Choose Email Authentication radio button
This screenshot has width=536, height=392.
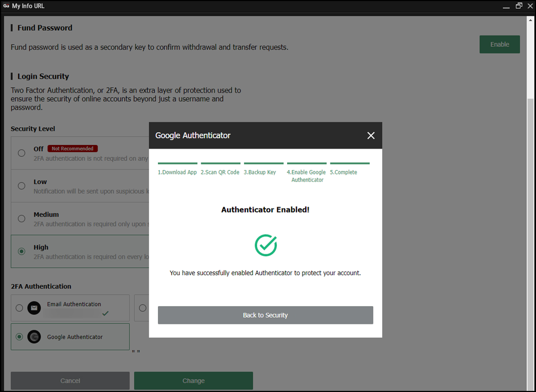tap(19, 308)
